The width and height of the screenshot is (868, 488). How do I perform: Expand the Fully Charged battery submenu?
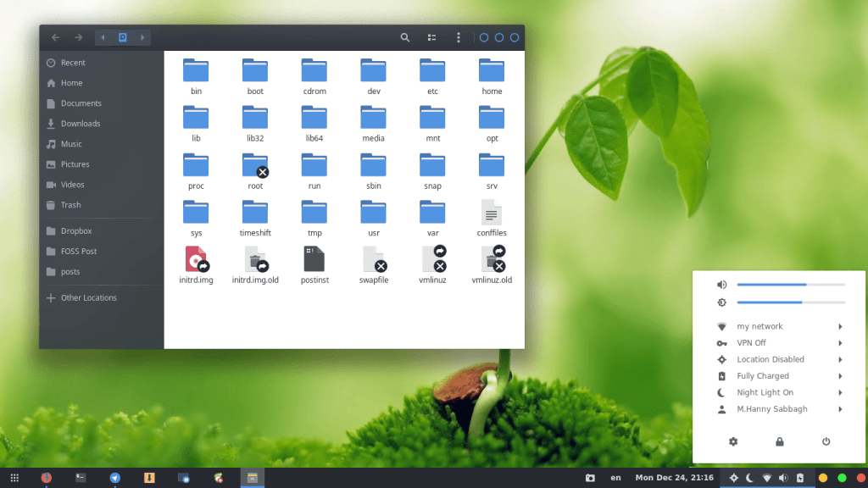763,375
